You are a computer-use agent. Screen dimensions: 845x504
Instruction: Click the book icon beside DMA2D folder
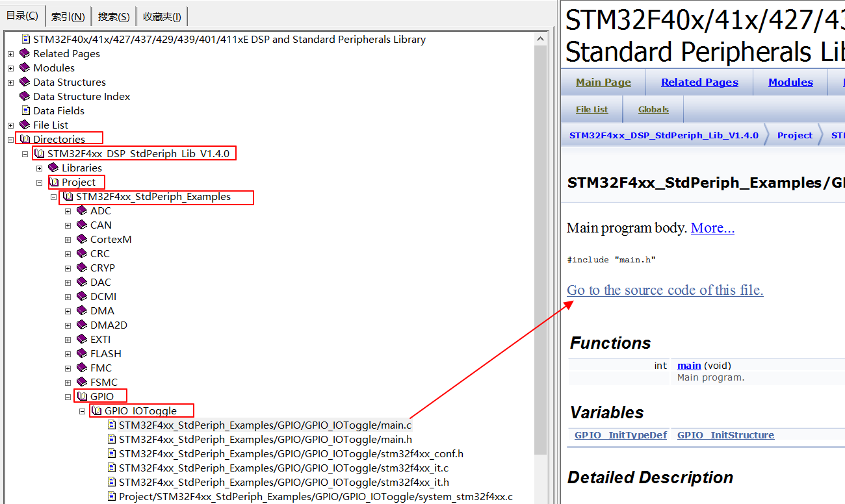pos(82,325)
